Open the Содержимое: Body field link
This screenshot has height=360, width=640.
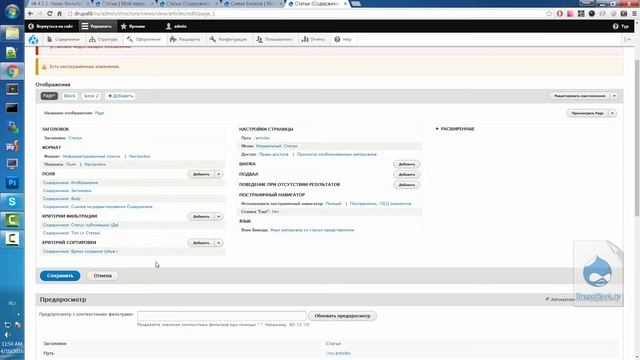coord(62,198)
